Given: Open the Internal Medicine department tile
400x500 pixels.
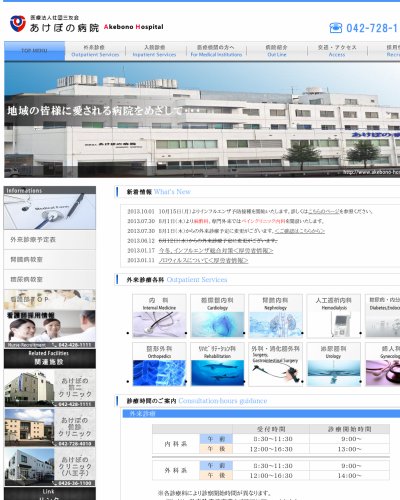Looking at the screenshot, I should (x=159, y=316).
